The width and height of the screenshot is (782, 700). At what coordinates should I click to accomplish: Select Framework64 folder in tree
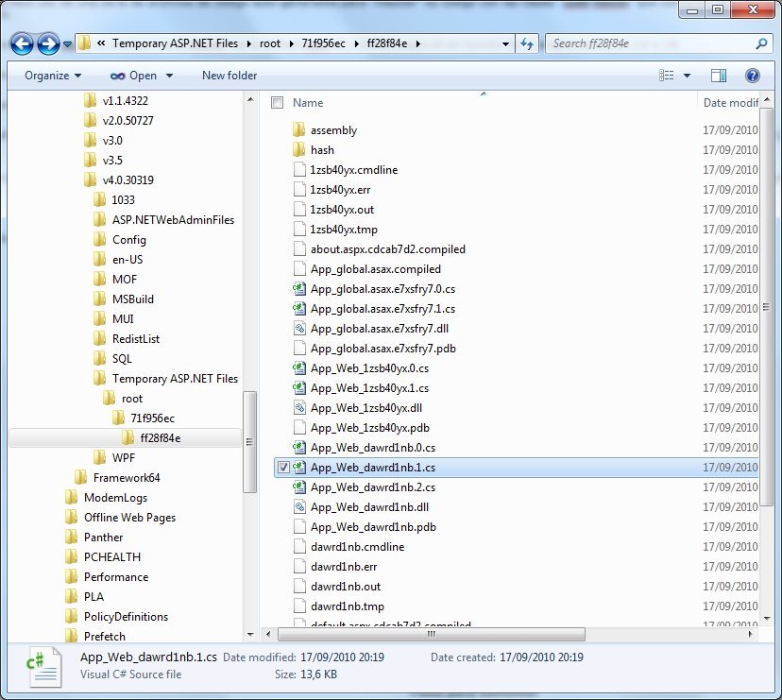(127, 478)
